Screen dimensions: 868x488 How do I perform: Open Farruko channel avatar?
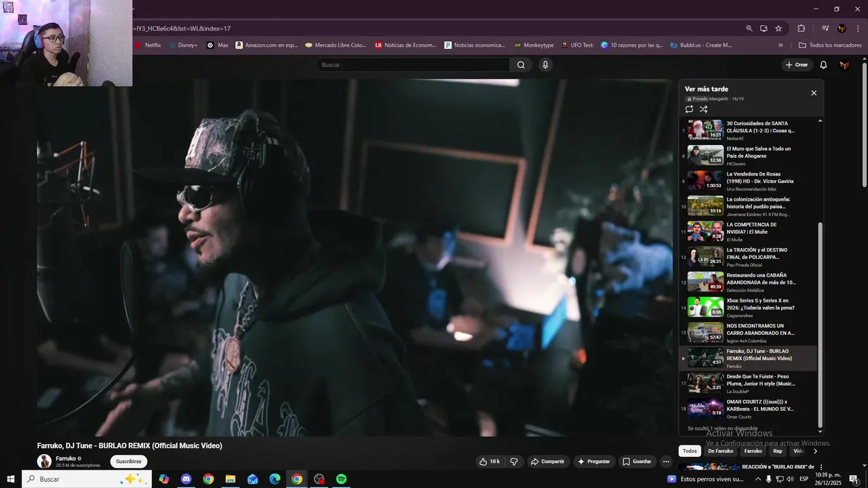coord(44,462)
